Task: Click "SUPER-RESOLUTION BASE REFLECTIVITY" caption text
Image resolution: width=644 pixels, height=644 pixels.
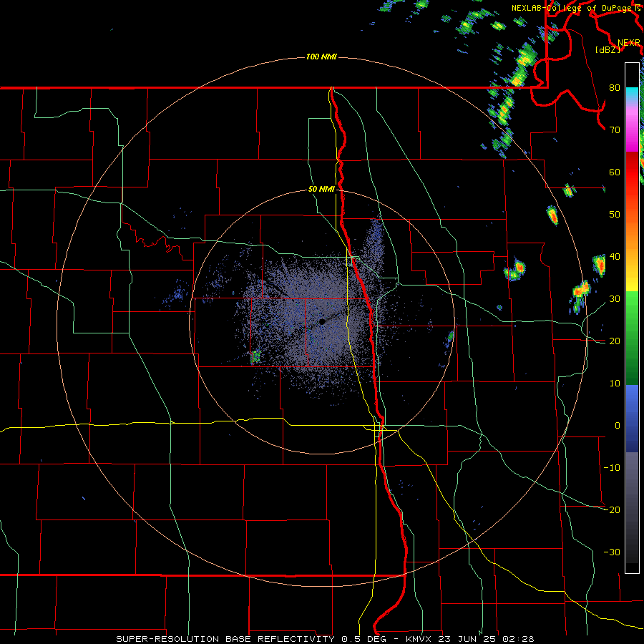Action: tap(225, 639)
